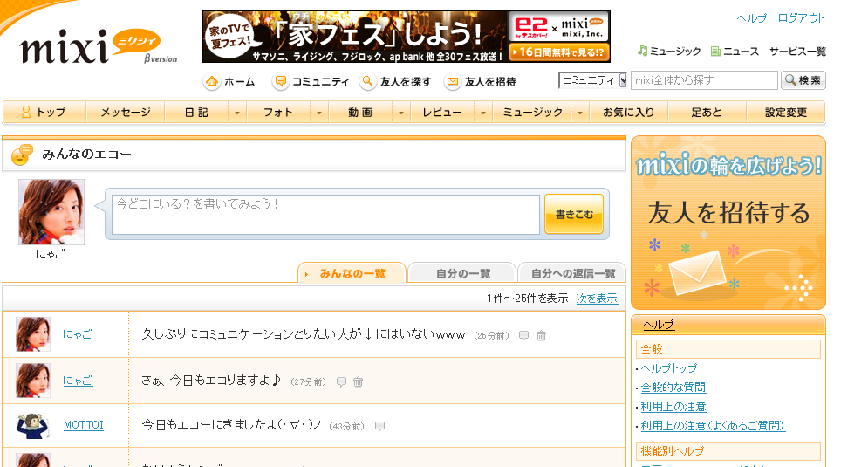Click the envelope icon for inviting friends
Image resolution: width=868 pixels, height=467 pixels.
tap(452, 82)
